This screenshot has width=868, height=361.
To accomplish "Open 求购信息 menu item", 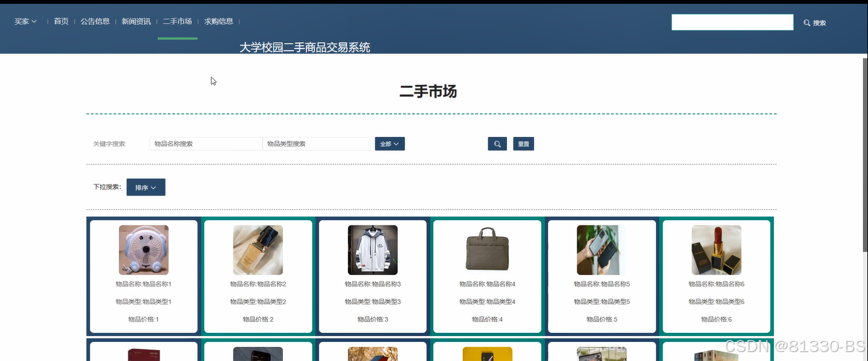I will tap(219, 22).
